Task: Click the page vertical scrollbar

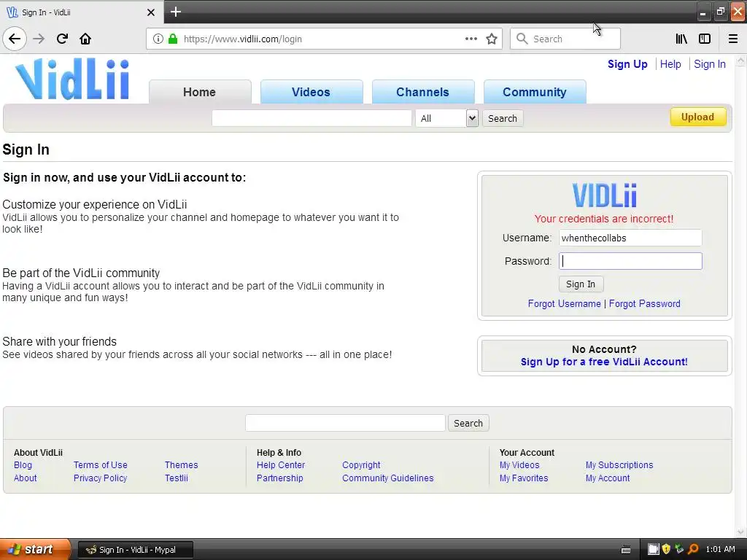Action: click(x=740, y=296)
